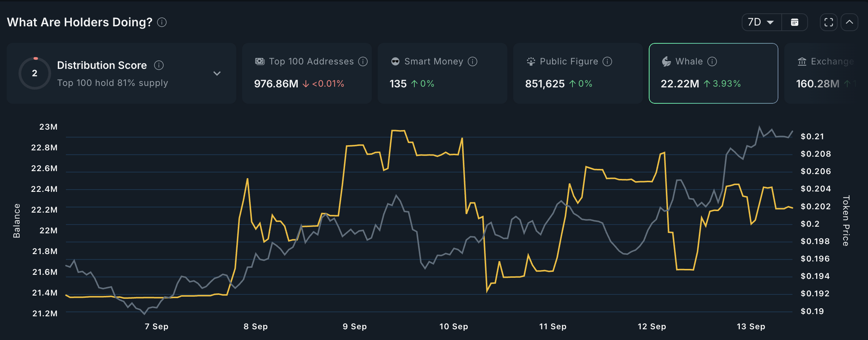The width and height of the screenshot is (868, 340).
Task: Switch to the Public Figure card
Action: coord(578,73)
